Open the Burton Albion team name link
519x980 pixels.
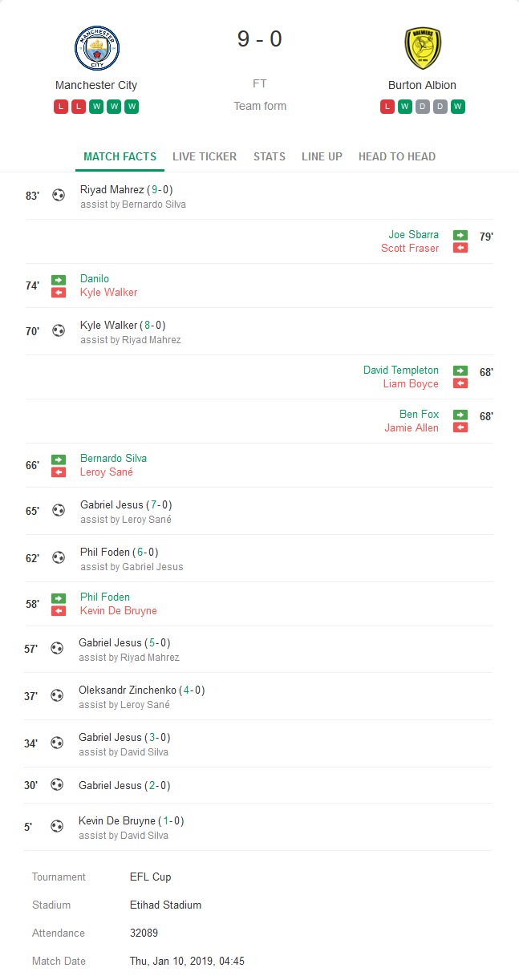[422, 85]
